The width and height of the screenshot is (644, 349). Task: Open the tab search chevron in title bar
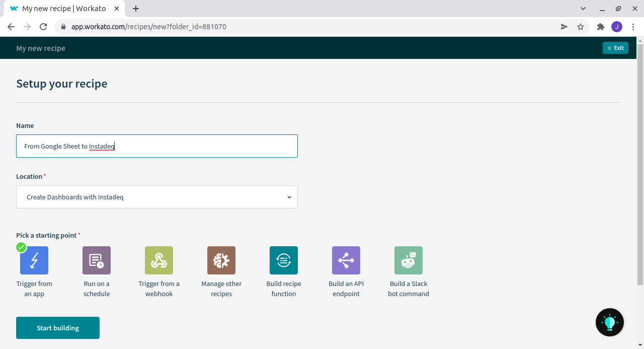[x=583, y=9]
